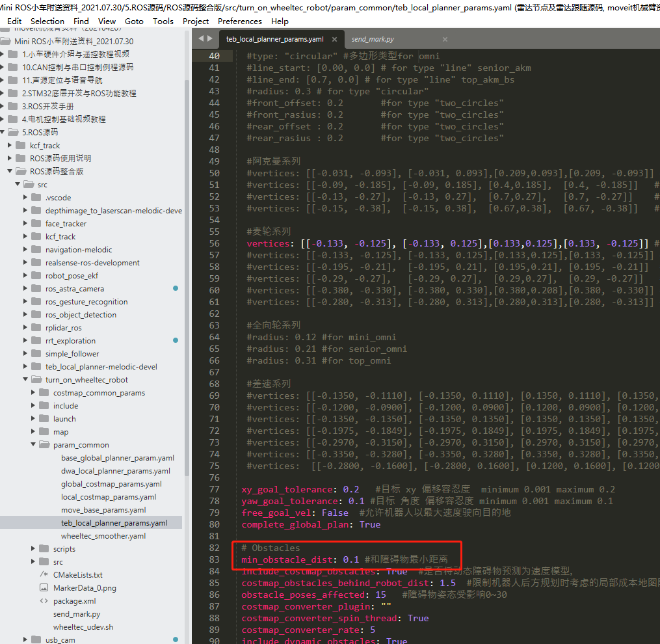This screenshot has width=660, height=644.
Task: Open dwa_local_planner_params.yaml in the sidebar
Action: 115,471
